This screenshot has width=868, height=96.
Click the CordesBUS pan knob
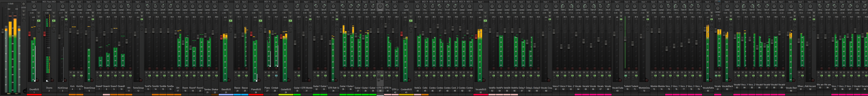pyautogui.click(x=406, y=6)
